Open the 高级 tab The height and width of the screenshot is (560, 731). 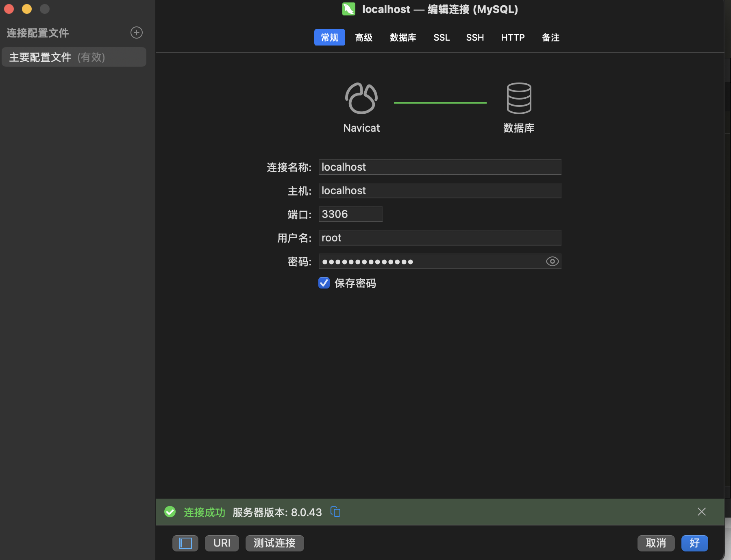[364, 37]
